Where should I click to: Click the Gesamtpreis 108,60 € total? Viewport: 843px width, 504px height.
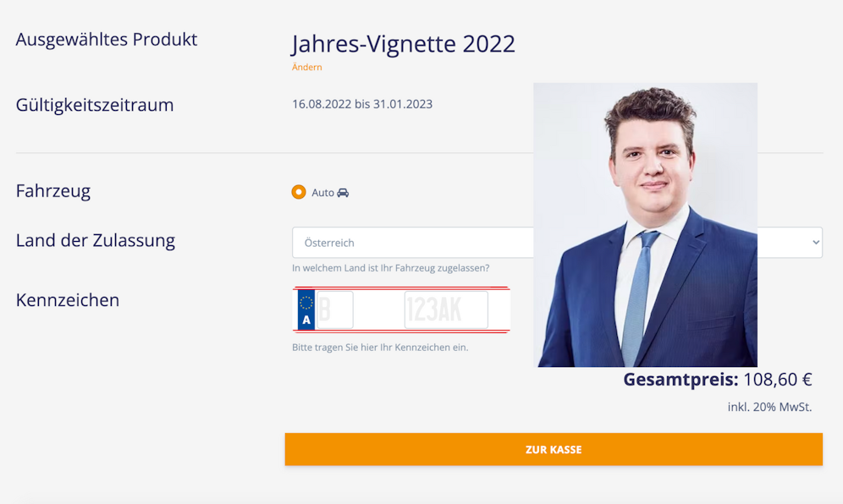(718, 380)
